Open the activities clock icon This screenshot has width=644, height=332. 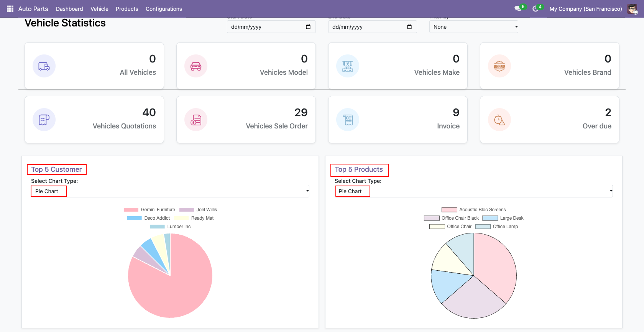pyautogui.click(x=536, y=9)
